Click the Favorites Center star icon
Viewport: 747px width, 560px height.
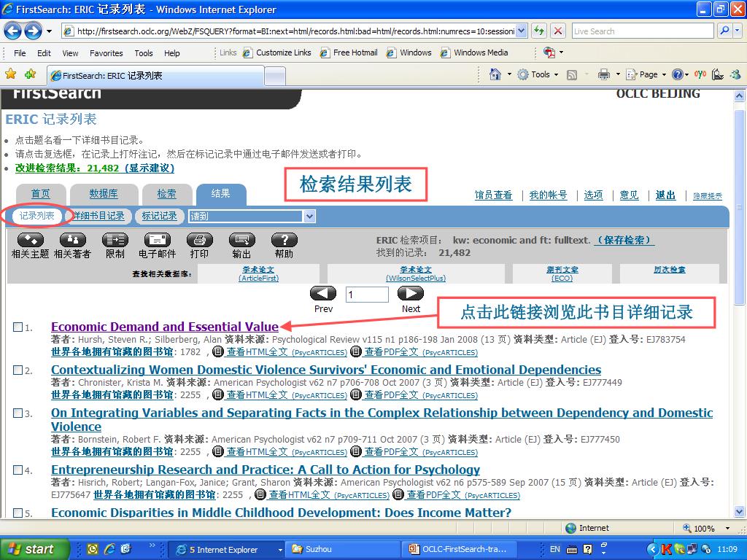click(10, 74)
